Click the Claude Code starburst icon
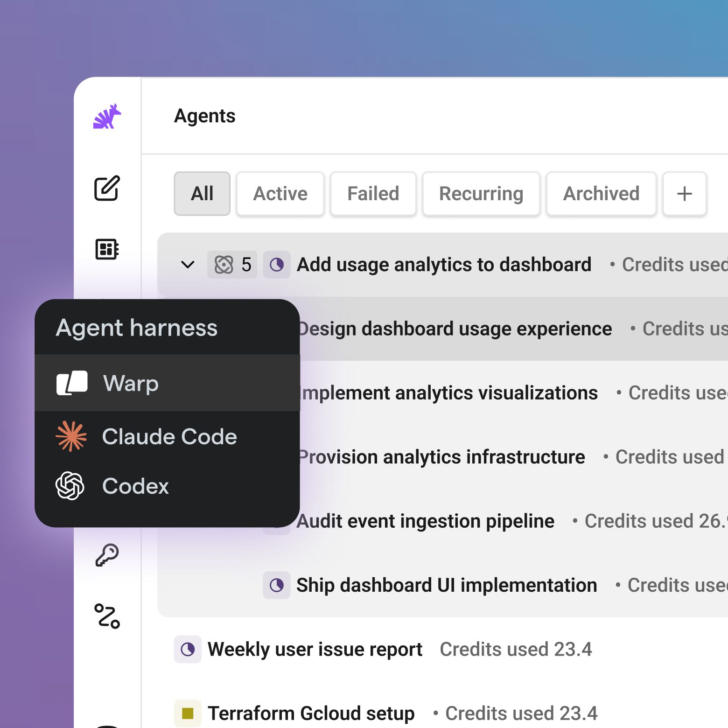This screenshot has height=728, width=728. click(71, 436)
